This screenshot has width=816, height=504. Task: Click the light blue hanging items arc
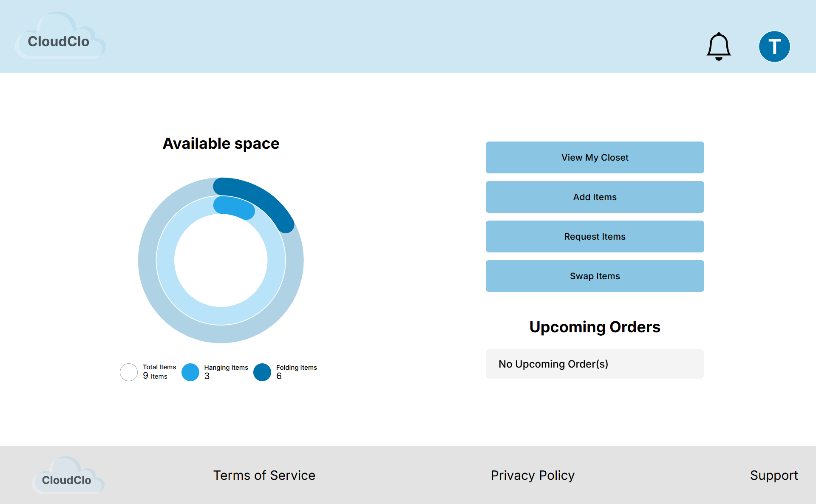click(x=234, y=207)
